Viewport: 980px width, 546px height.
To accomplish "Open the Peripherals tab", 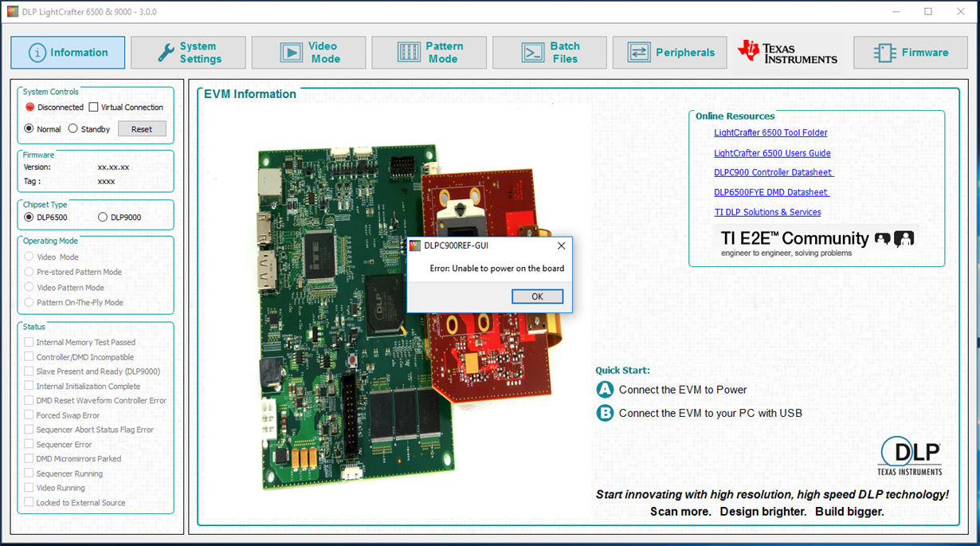I will 670,53.
